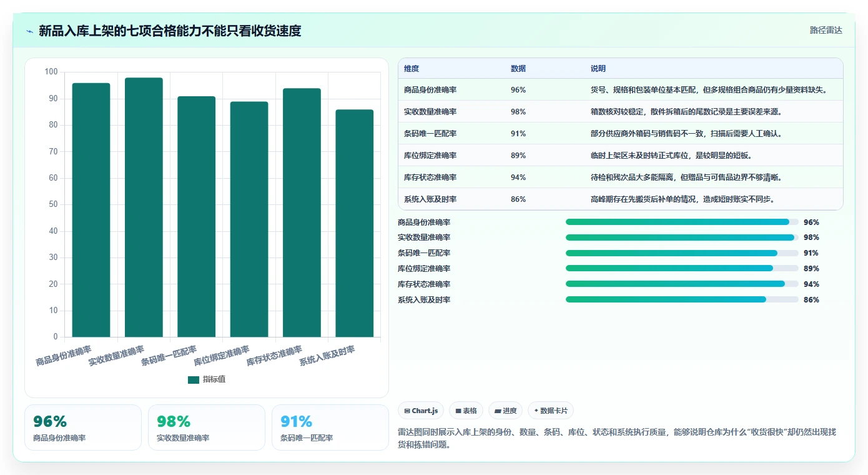868x475 pixels.
Task: Click the 94% value in table
Action: pos(518,177)
